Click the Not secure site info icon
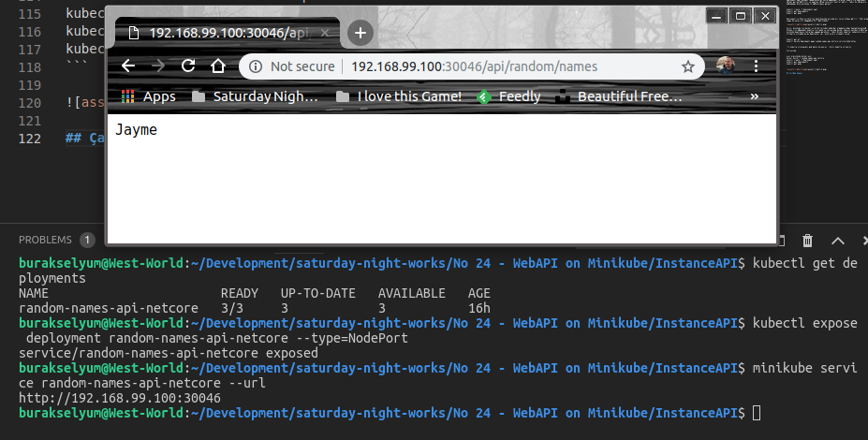The image size is (868, 440). (257, 66)
